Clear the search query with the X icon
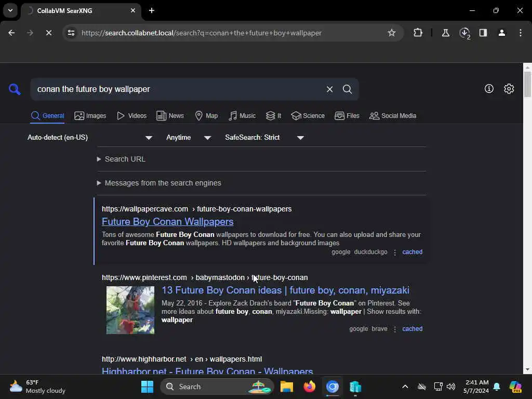The width and height of the screenshot is (532, 399). point(329,89)
